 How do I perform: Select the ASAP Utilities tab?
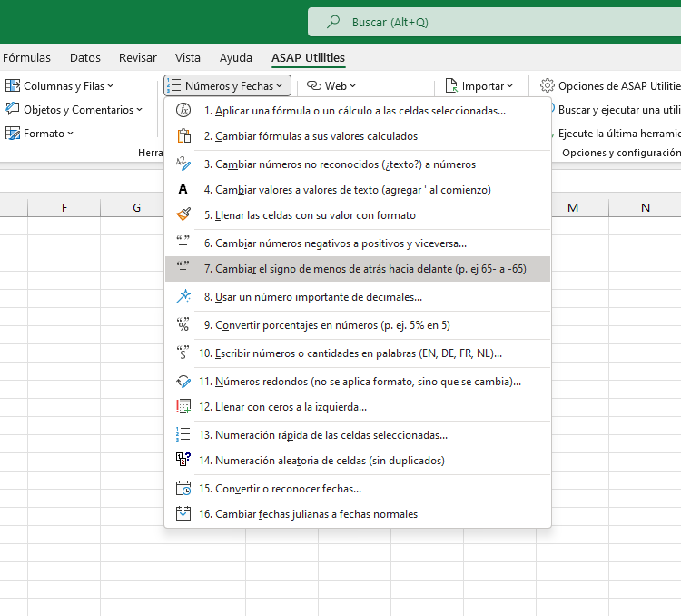point(308,57)
